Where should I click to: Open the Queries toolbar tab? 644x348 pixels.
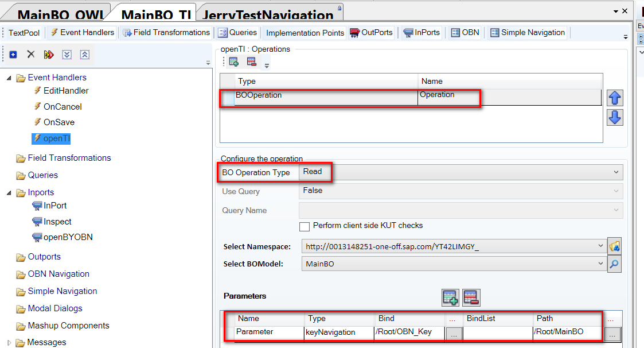[237, 32]
